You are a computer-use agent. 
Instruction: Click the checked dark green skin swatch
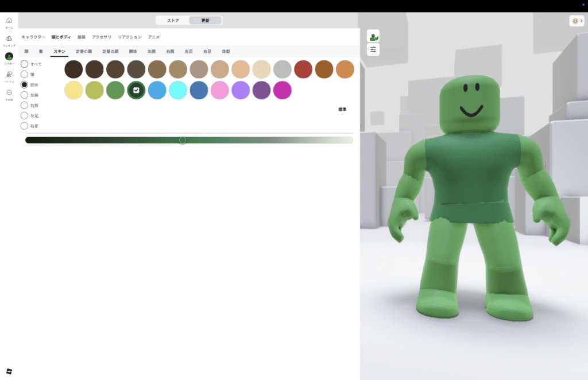[136, 90]
